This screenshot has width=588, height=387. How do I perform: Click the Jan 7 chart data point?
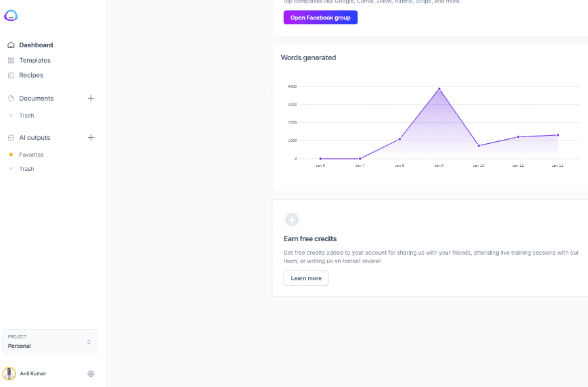tap(360, 159)
